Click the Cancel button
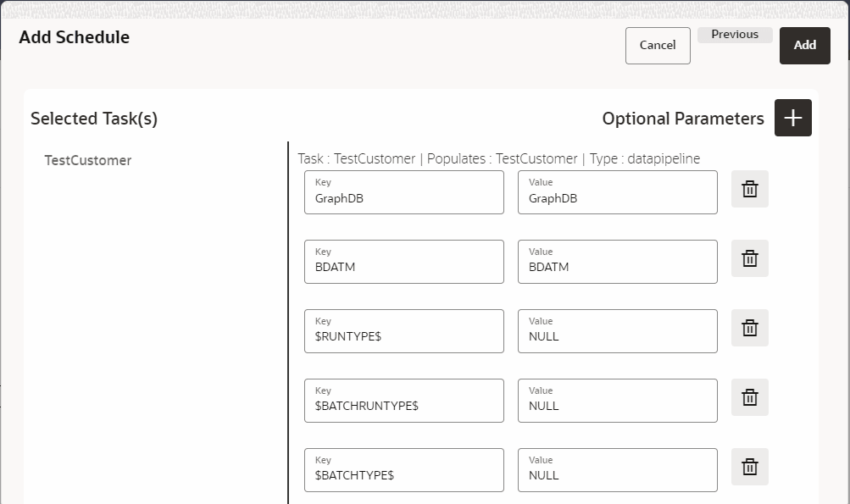Viewport: 850px width, 504px height. pyautogui.click(x=658, y=45)
